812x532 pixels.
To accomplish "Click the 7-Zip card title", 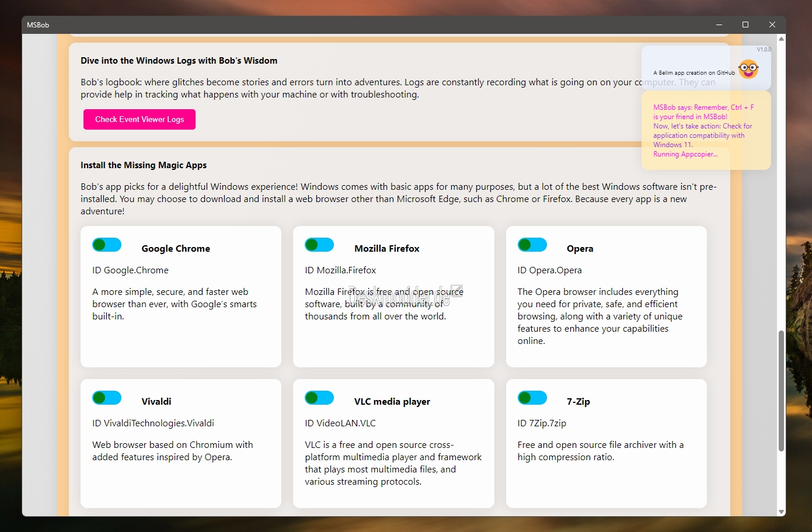I will coord(578,401).
